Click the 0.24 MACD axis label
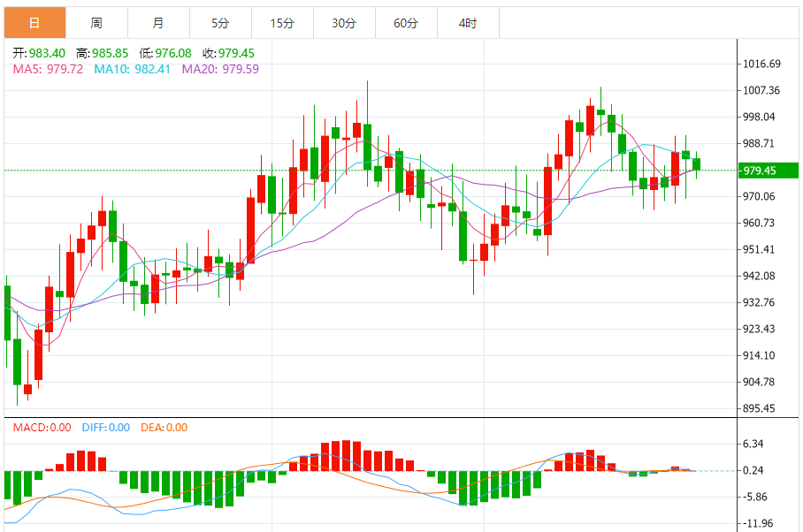This screenshot has width=803, height=532. (x=753, y=471)
